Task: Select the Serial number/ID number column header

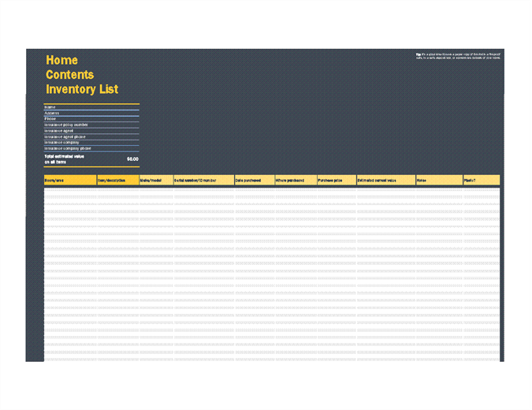Action: pos(203,181)
